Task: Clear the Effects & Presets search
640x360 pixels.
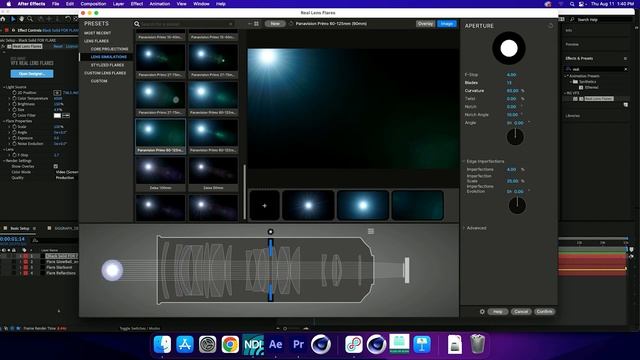Action: [x=626, y=69]
